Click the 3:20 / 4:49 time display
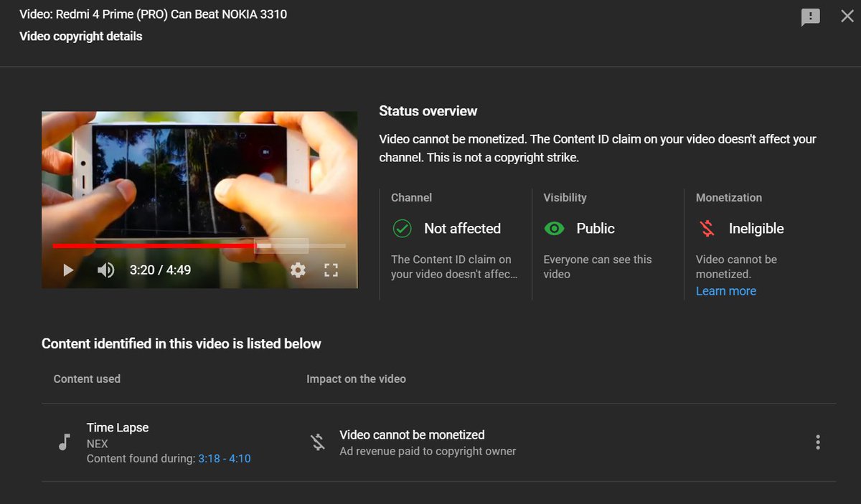 click(160, 270)
